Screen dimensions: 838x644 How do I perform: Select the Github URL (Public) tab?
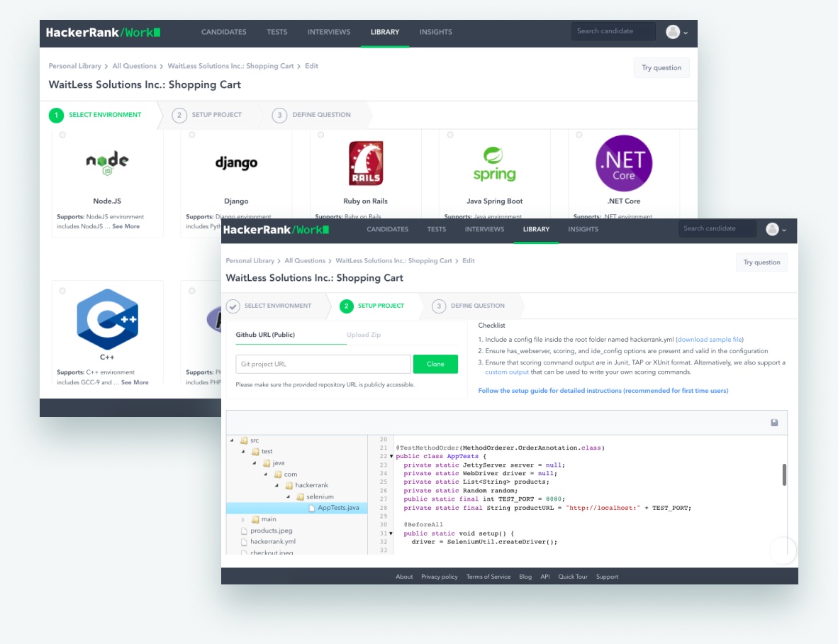pyautogui.click(x=265, y=335)
